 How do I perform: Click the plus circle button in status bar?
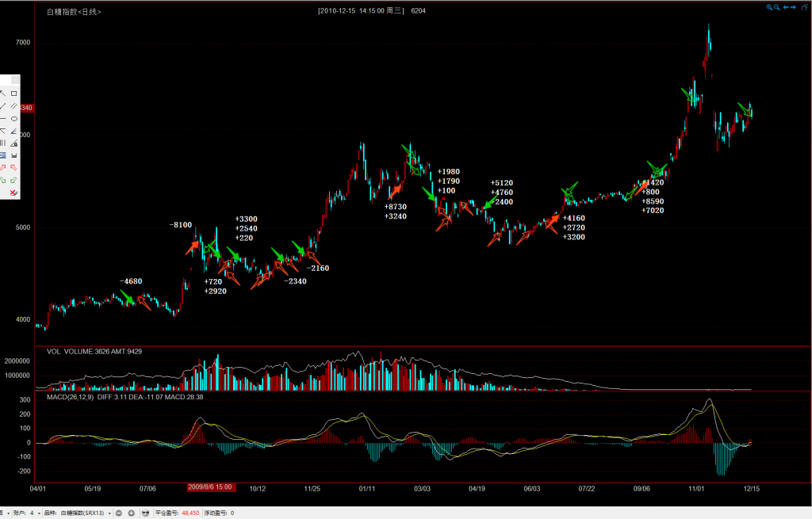pos(132,513)
